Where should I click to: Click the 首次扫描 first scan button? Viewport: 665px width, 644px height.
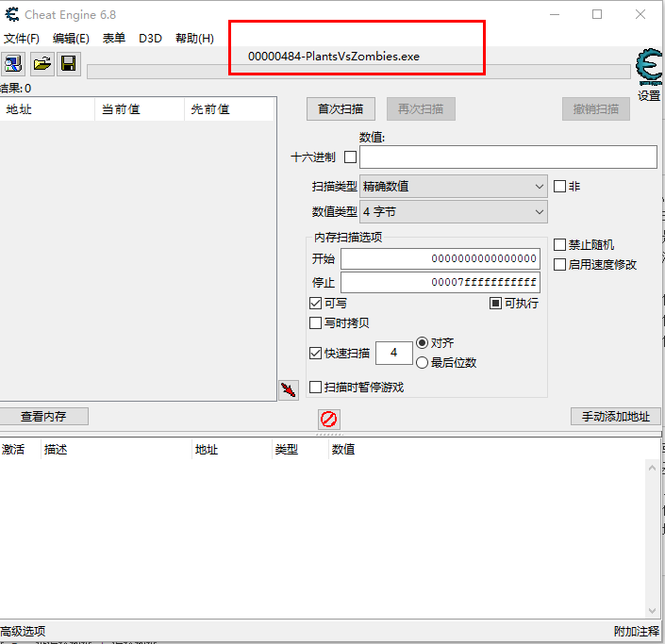[341, 109]
